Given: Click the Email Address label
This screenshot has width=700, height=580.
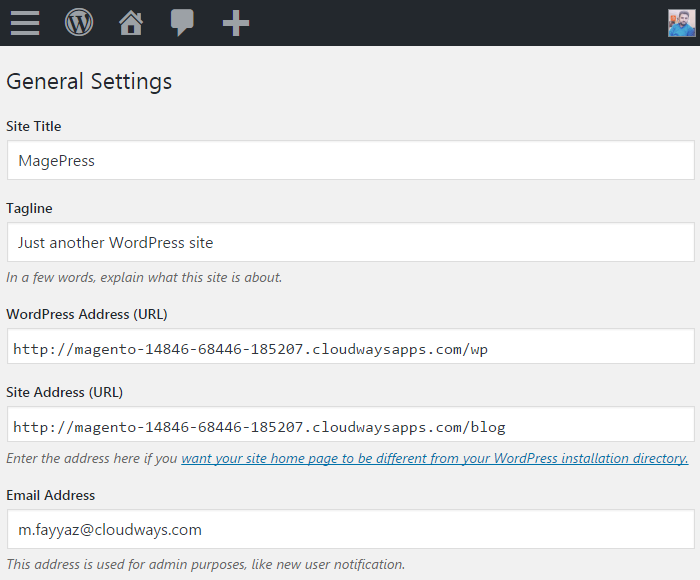Looking at the screenshot, I should (51, 495).
